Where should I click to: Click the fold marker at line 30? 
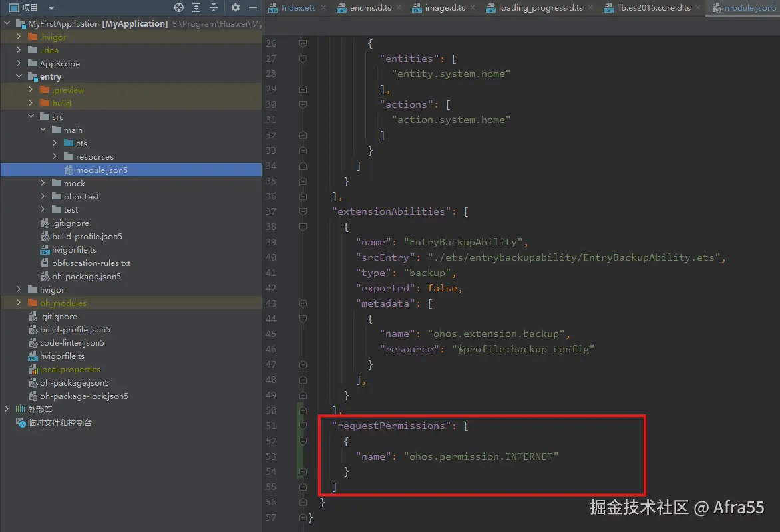coord(303,104)
